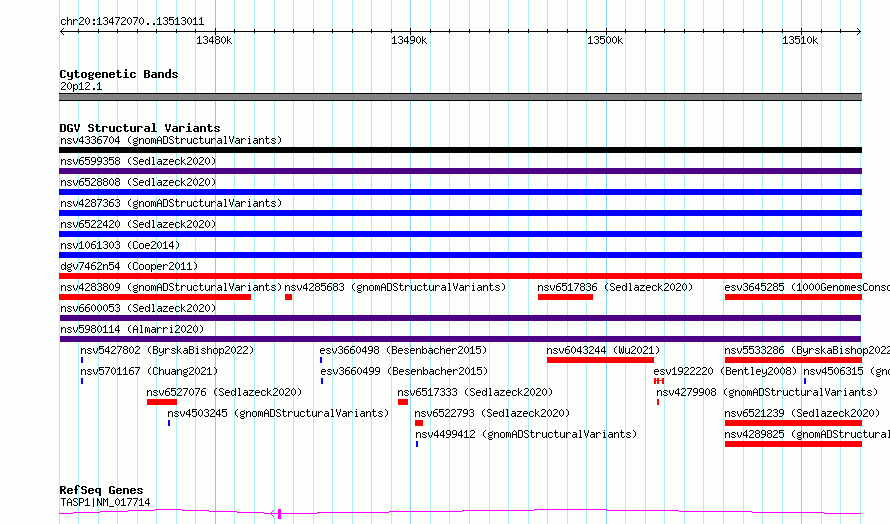890x524 pixels.
Task: Click the nsv4283809 gnomAD variant label
Action: (171, 287)
